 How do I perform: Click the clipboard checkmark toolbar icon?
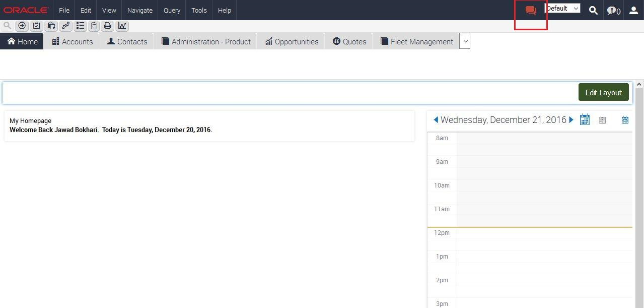click(36, 26)
